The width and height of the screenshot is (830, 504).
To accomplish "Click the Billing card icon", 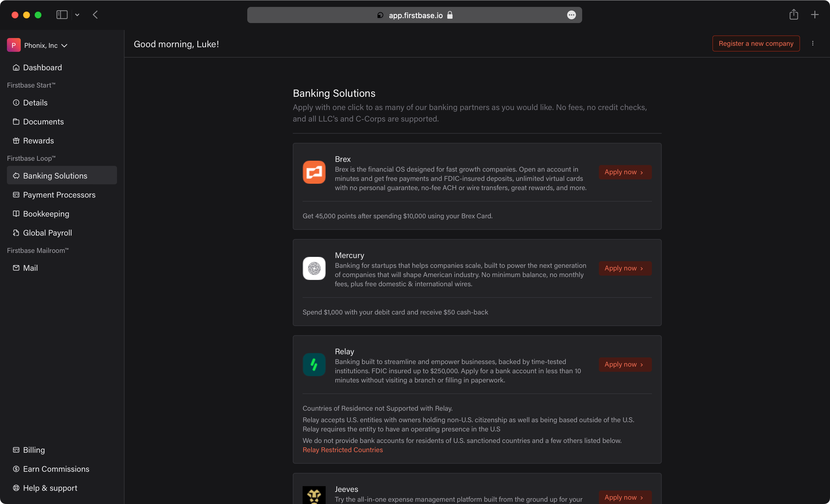I will pyautogui.click(x=16, y=450).
